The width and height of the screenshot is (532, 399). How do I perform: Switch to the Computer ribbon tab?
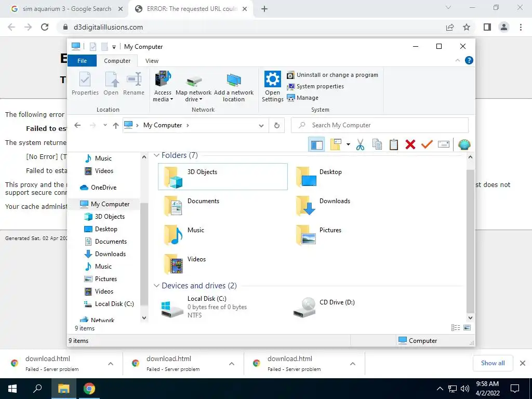(117, 61)
